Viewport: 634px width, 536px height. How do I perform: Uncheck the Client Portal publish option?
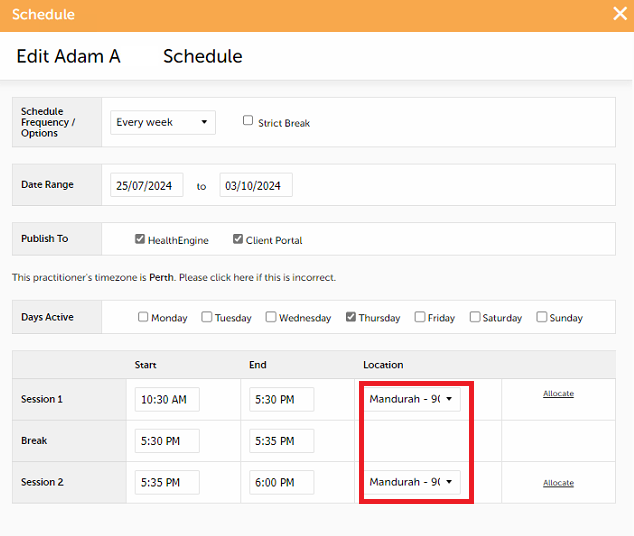[x=238, y=239]
